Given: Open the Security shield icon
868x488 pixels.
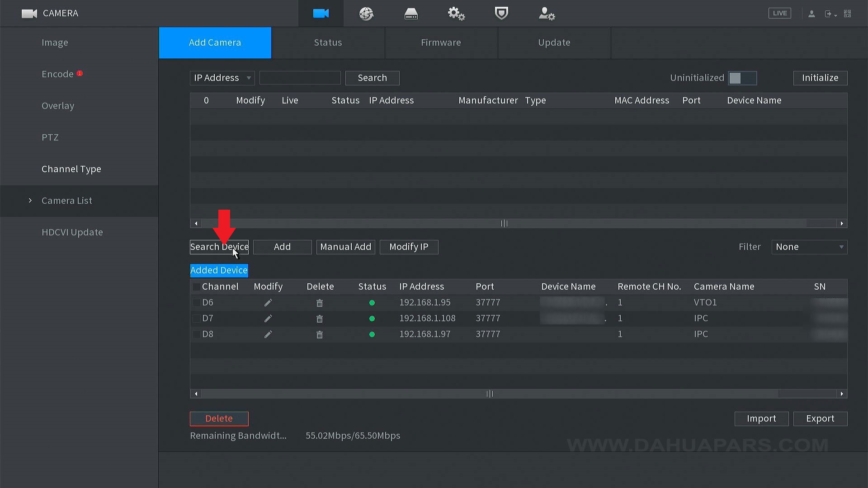Looking at the screenshot, I should [501, 13].
